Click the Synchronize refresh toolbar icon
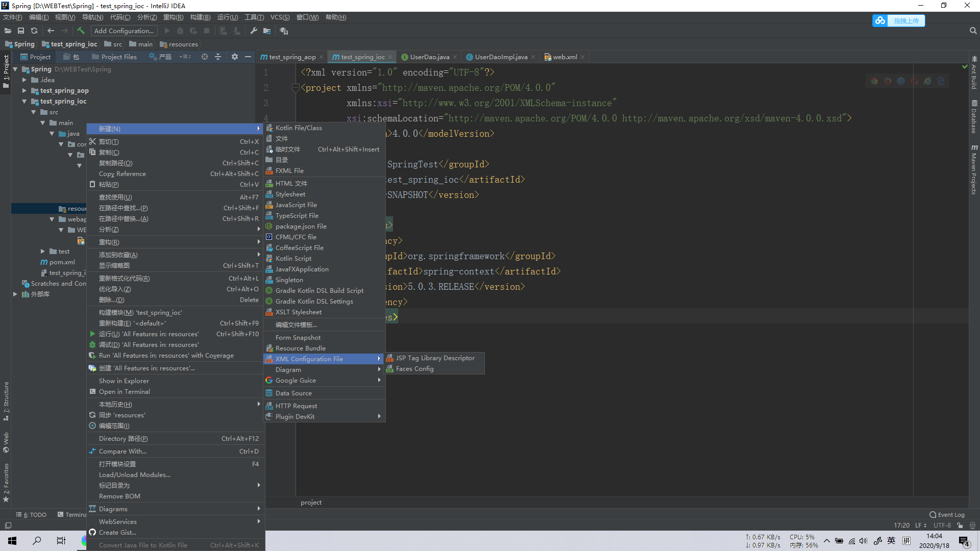Screen dimensions: 980x551 (34, 31)
